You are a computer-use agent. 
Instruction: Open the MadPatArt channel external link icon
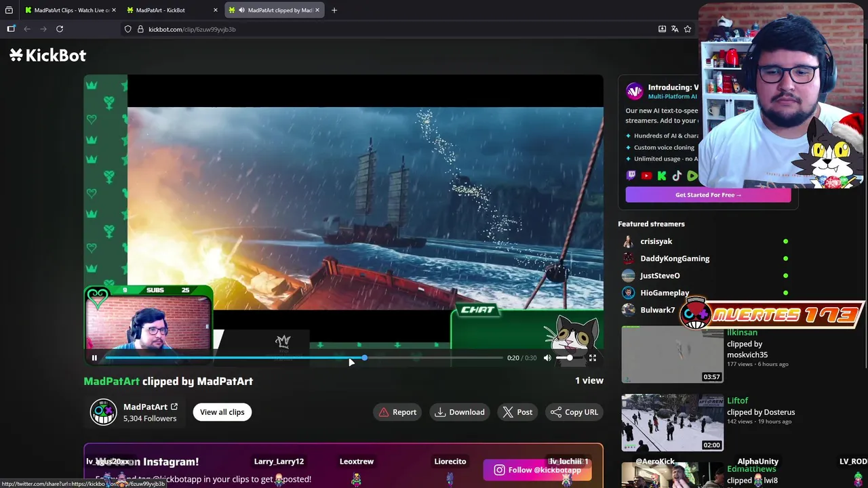point(174,407)
